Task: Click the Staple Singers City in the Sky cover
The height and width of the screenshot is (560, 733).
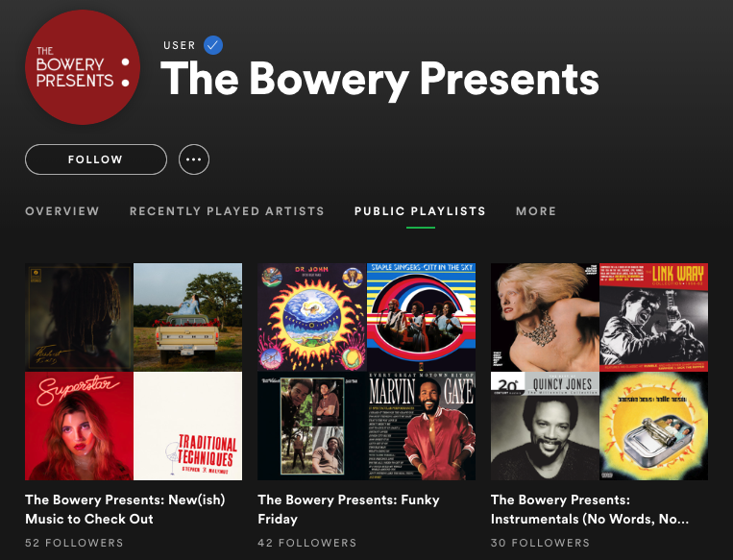Action: point(421,317)
